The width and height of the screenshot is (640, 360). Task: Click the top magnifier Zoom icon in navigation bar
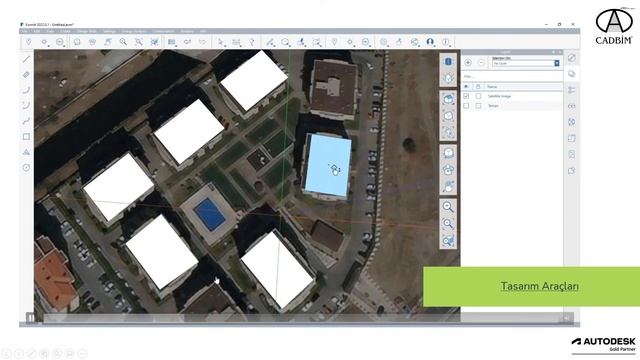448,207
